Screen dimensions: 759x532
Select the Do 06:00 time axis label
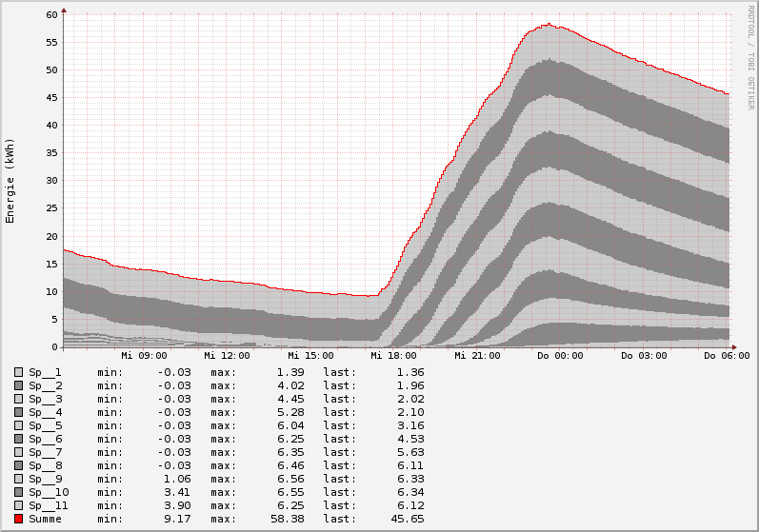tap(727, 356)
